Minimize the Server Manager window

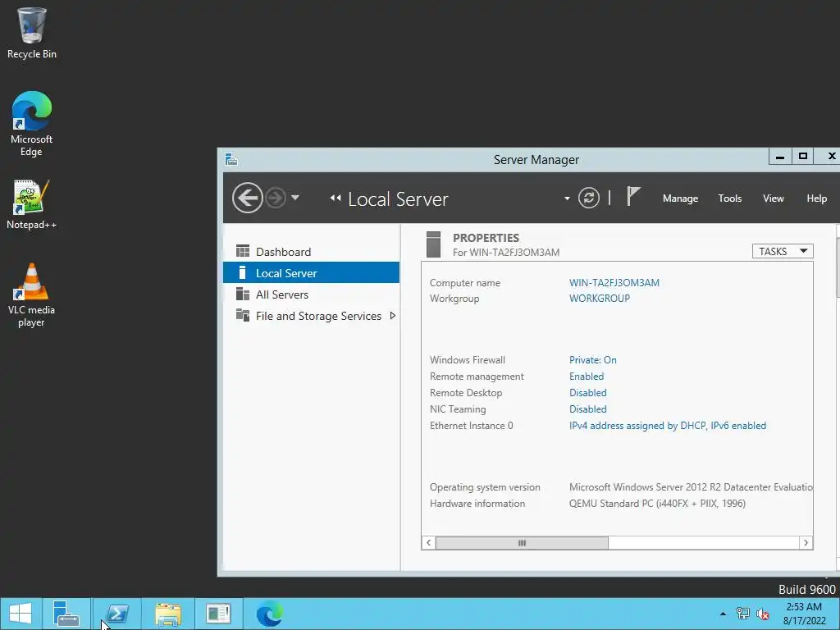pos(780,157)
